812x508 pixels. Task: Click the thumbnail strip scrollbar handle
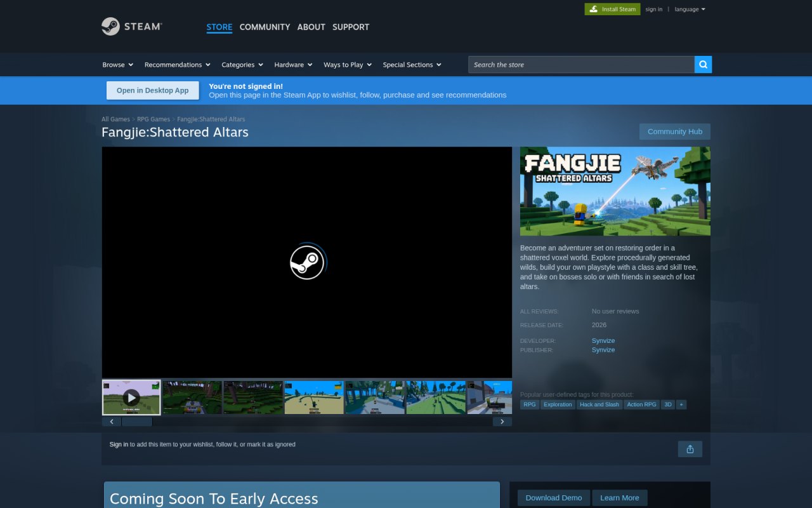[x=137, y=422]
